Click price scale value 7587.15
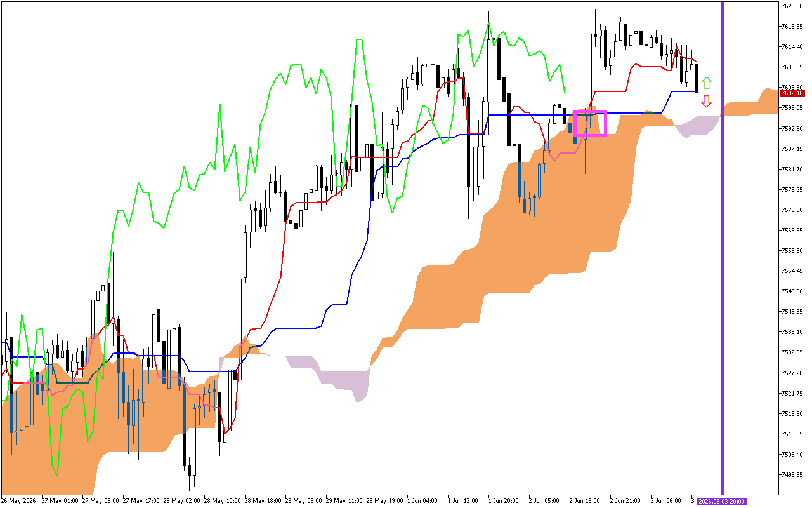Screen dimensions: 812x508 [x=792, y=149]
